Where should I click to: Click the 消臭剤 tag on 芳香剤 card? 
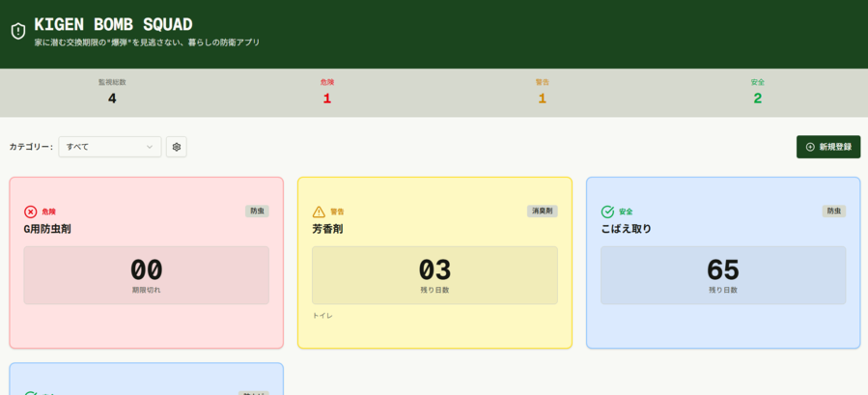[x=542, y=211]
